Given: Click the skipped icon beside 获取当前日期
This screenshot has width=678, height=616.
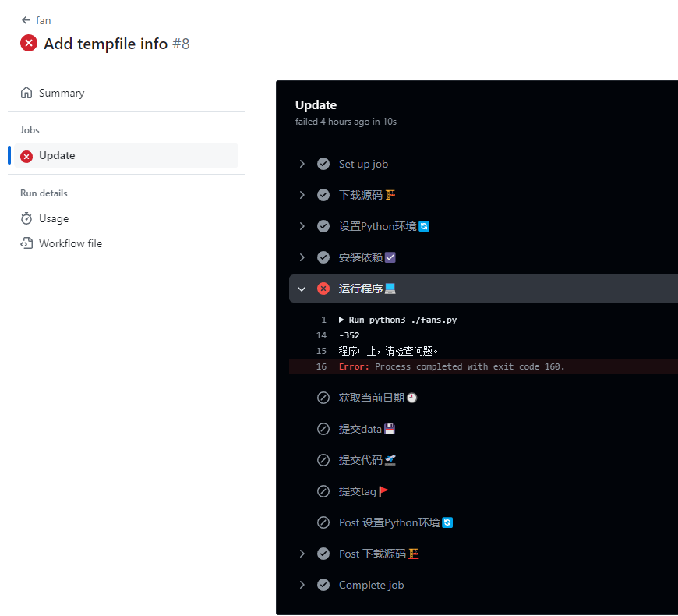Looking at the screenshot, I should tap(323, 398).
